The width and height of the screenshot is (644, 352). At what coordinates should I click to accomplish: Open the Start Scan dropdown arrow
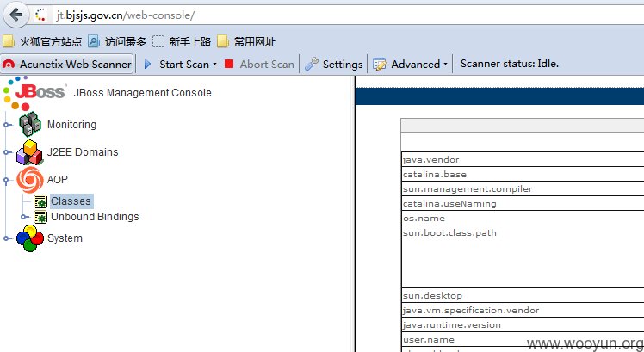pos(214,65)
